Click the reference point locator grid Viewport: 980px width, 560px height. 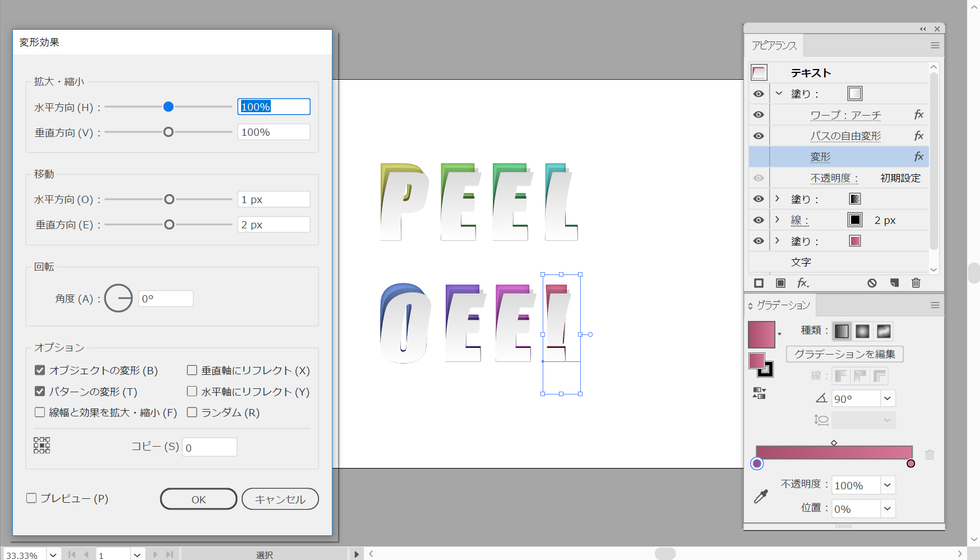(x=42, y=446)
